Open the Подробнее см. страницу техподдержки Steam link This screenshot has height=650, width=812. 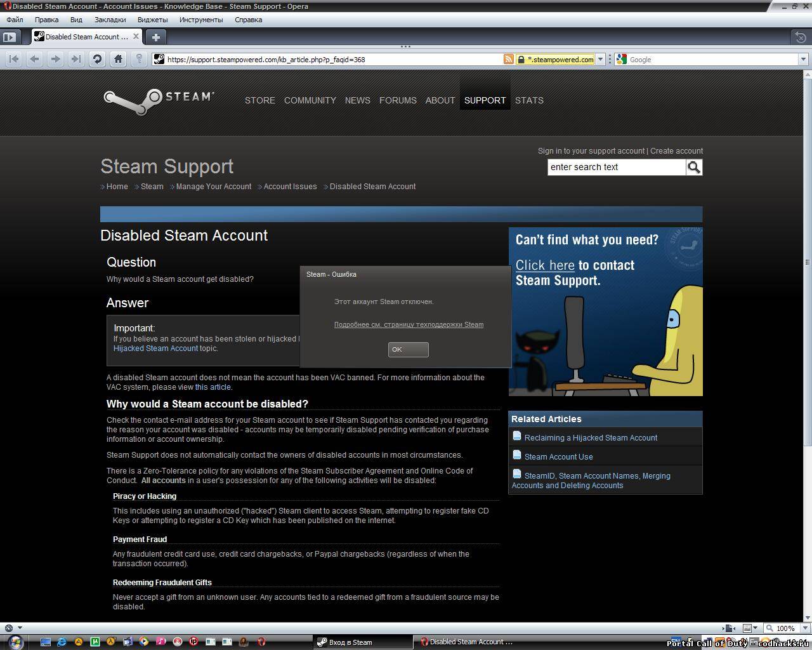coord(409,324)
